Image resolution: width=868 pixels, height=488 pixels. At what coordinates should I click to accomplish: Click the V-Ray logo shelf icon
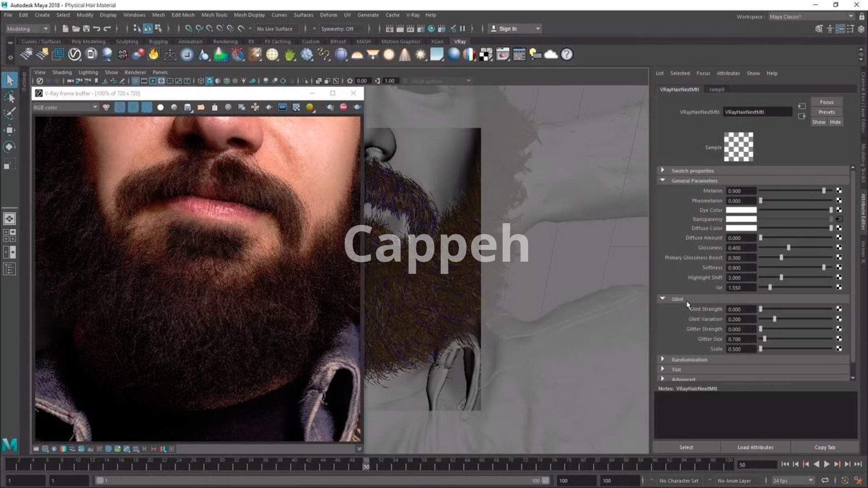[x=75, y=55]
